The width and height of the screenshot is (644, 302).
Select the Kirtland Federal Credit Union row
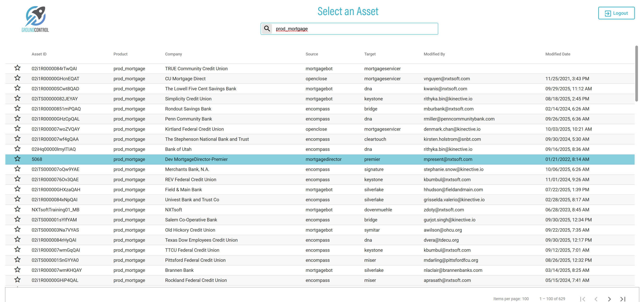click(194, 129)
